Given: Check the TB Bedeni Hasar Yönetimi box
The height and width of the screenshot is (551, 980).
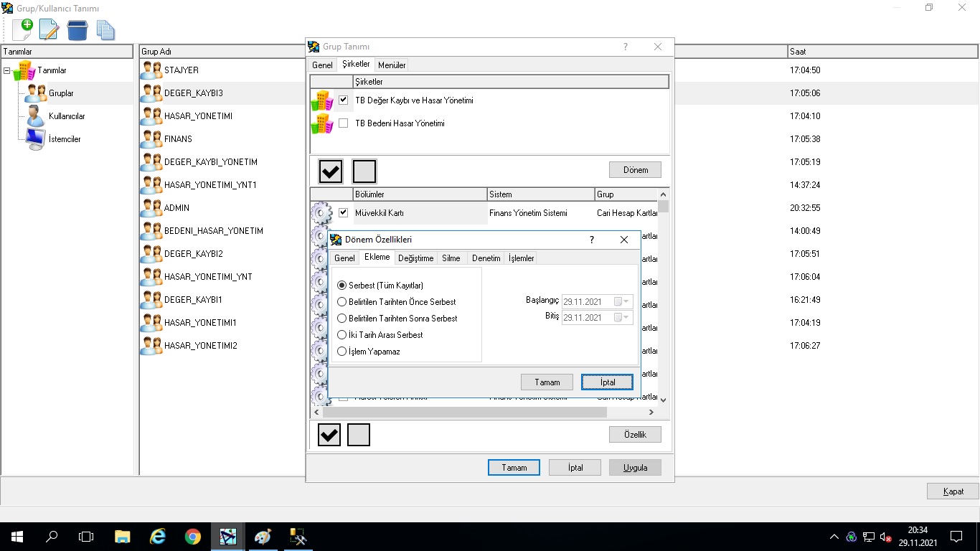Looking at the screenshot, I should point(343,123).
